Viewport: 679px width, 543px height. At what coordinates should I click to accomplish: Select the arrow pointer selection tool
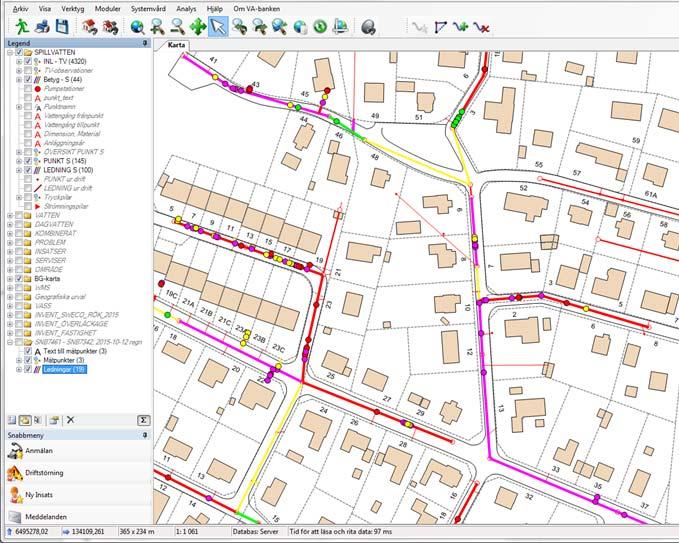pos(218,27)
